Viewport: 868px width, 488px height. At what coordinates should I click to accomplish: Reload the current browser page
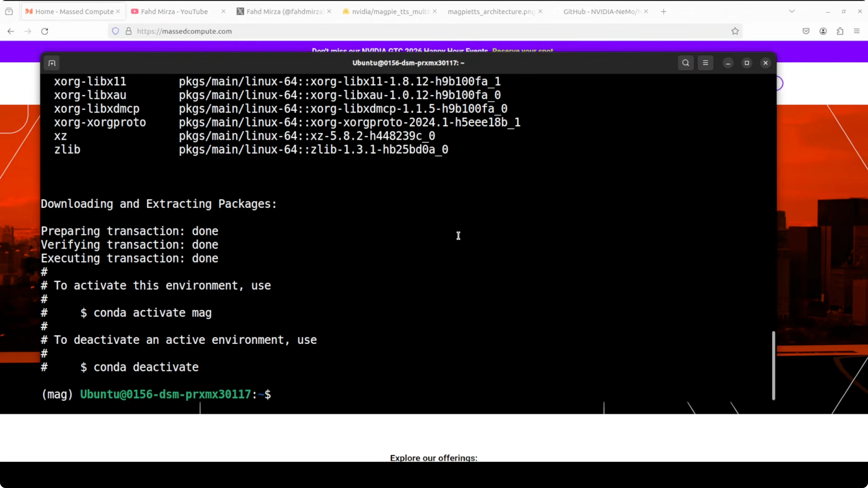click(45, 31)
